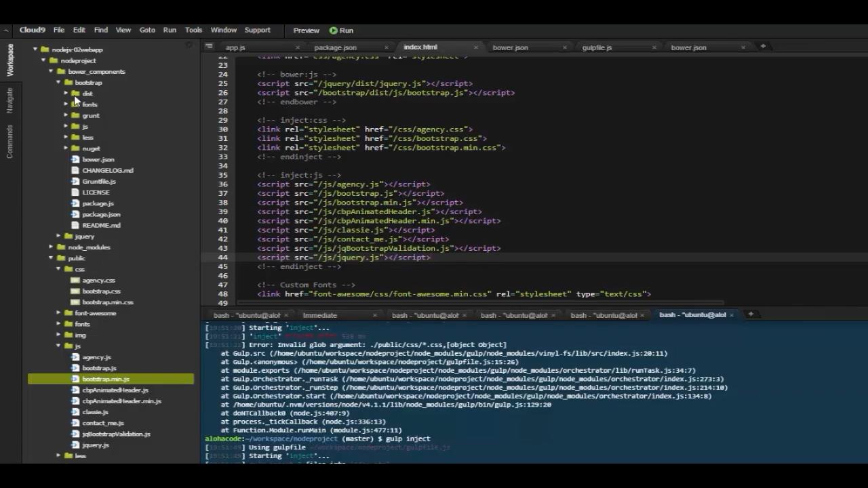The height and width of the screenshot is (488, 868).
Task: Click the CHANGELOG.md file icon
Action: pyautogui.click(x=76, y=170)
